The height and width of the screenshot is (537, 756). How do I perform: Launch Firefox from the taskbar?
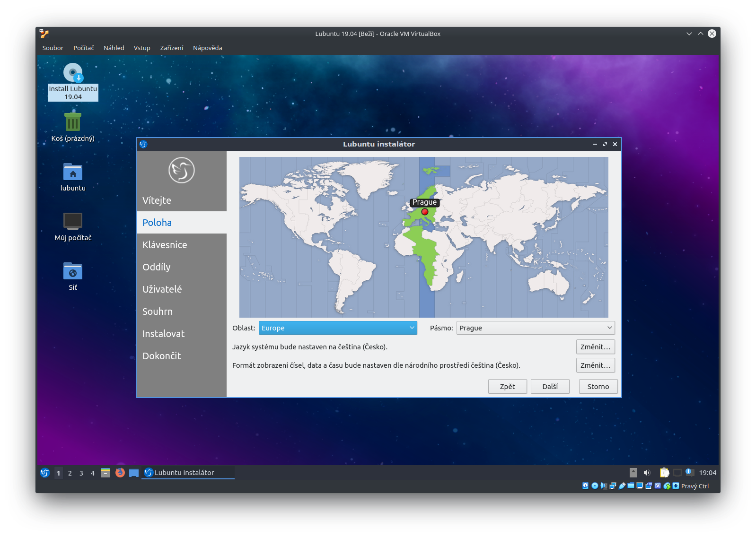pyautogui.click(x=120, y=473)
